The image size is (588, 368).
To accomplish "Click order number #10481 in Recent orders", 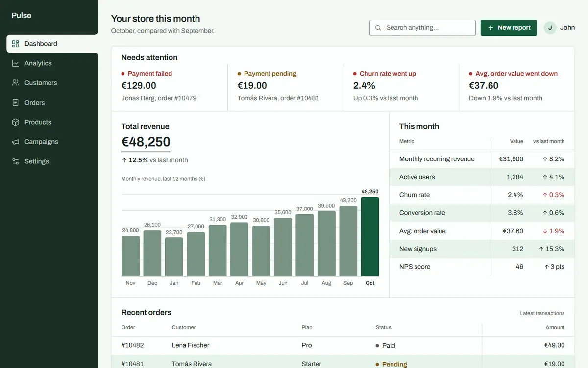I will tap(133, 364).
